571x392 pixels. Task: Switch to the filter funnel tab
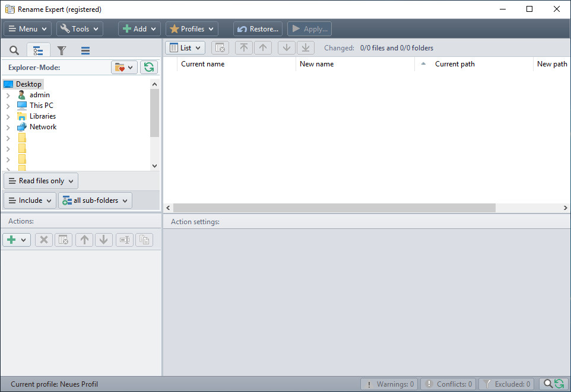coord(62,50)
